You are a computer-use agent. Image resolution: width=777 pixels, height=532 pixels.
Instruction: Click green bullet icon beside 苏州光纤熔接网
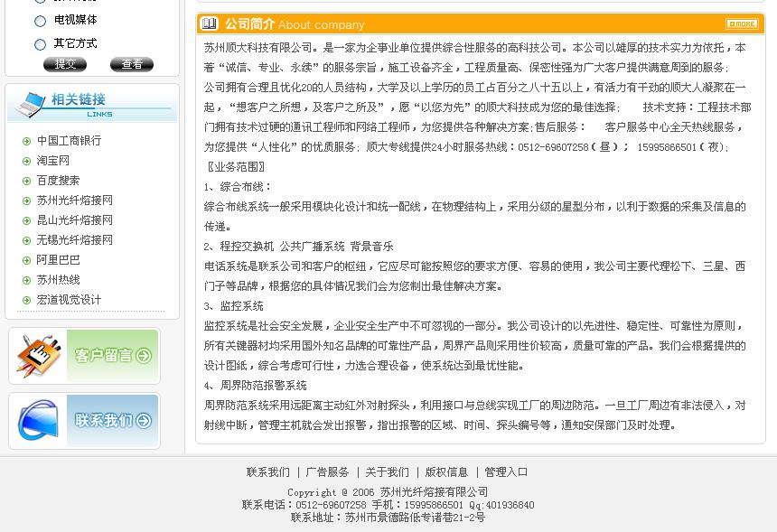pos(27,201)
